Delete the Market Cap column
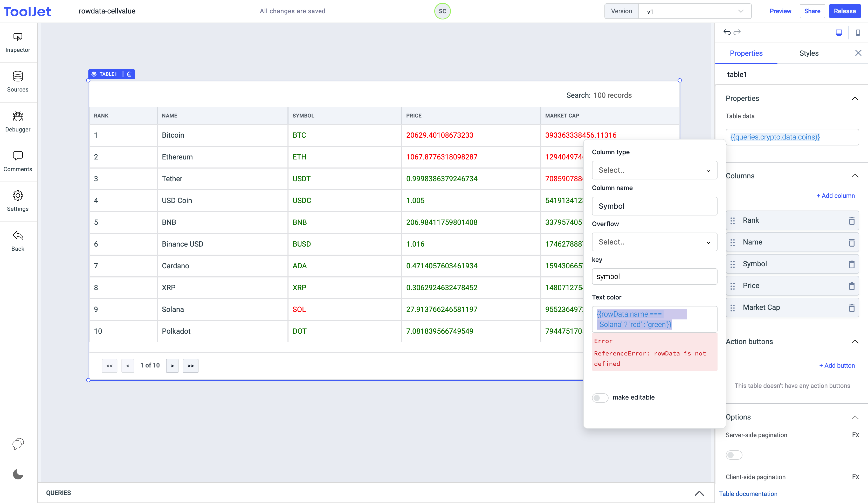Image resolution: width=868 pixels, height=503 pixels. point(851,308)
